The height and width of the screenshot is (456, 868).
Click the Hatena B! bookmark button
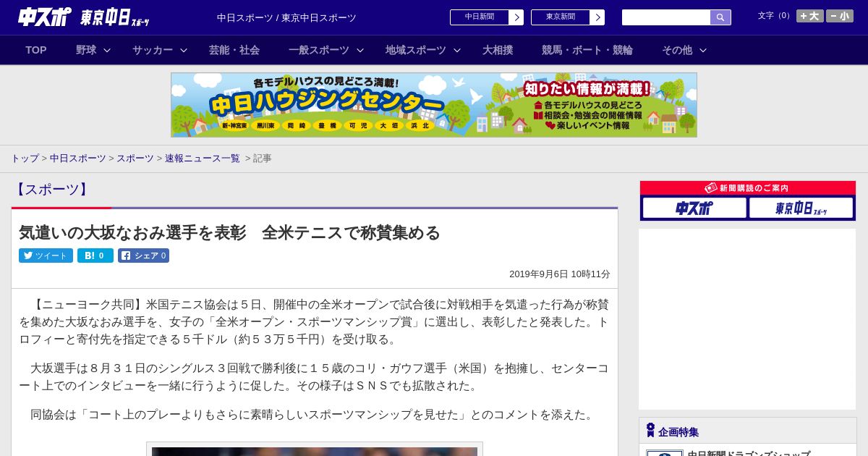pos(95,256)
